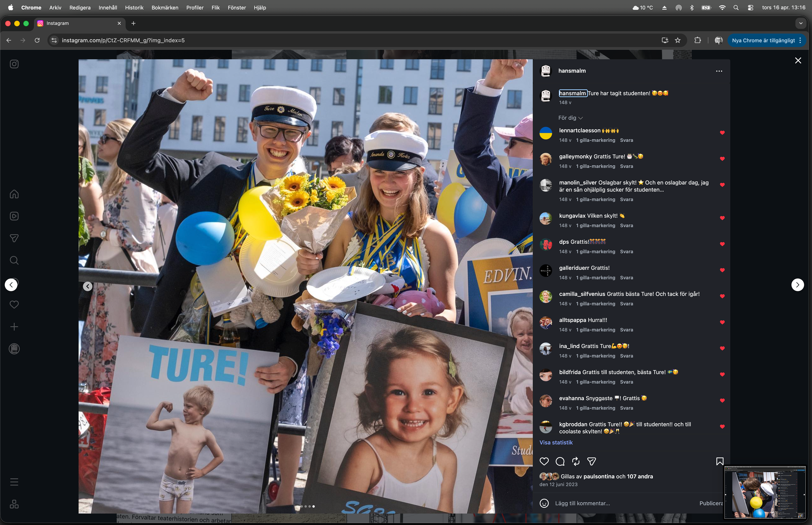Open the three-dot post options menu
The image size is (812, 525).
point(719,71)
